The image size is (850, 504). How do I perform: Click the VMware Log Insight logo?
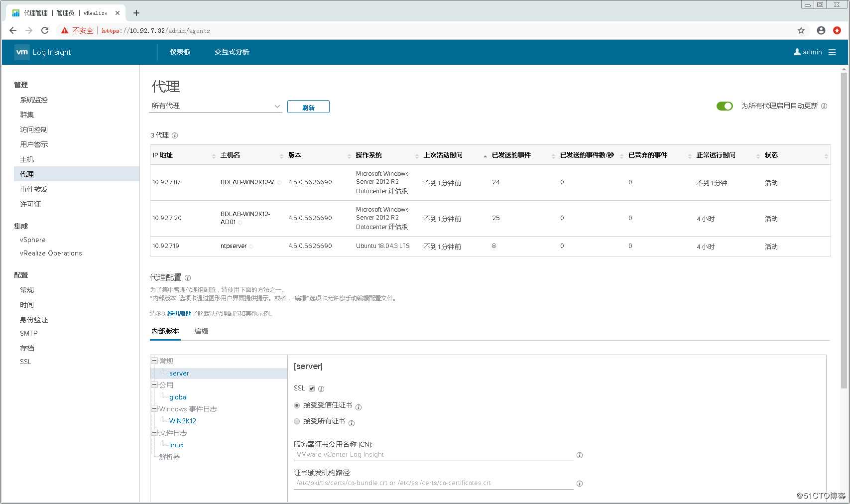(x=43, y=52)
